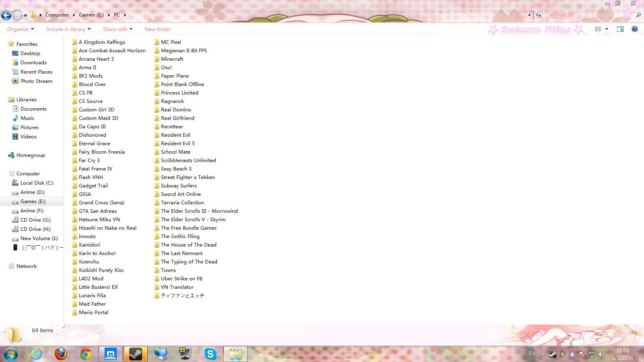Select the Hatsune Miku VN folder icon

75,220
